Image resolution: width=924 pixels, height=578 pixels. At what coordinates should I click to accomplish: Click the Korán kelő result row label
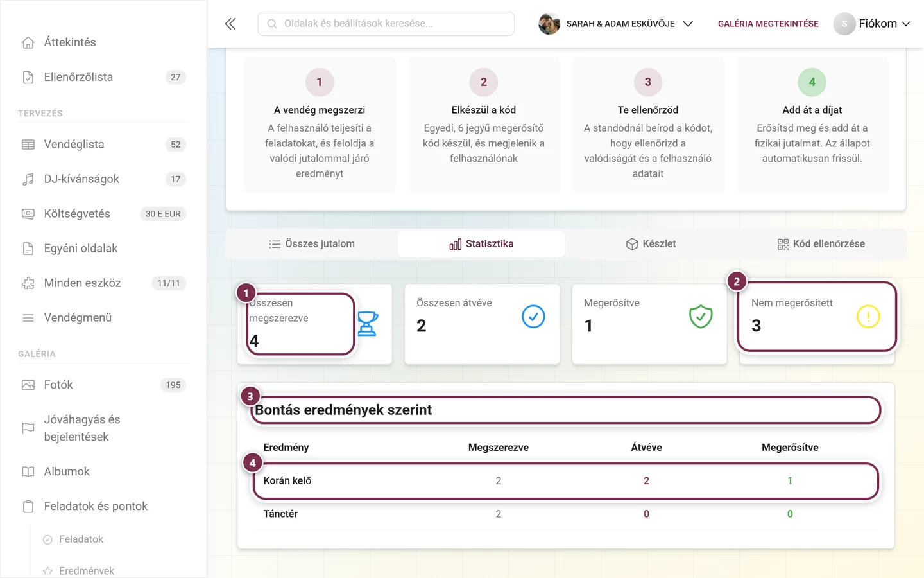(x=287, y=481)
